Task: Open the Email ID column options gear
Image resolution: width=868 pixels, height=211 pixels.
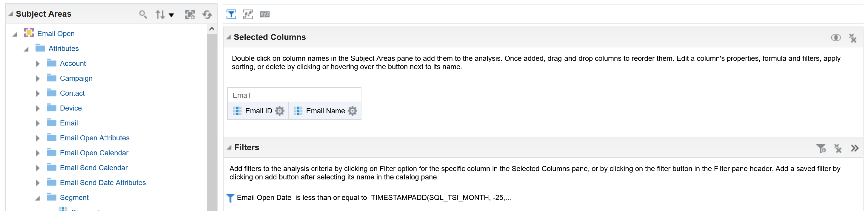Action: click(x=280, y=111)
